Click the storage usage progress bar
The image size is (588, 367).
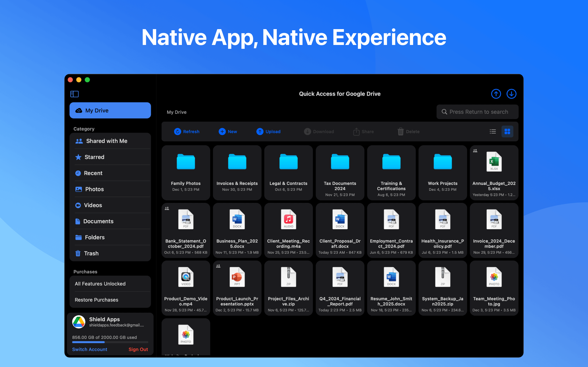click(110, 342)
